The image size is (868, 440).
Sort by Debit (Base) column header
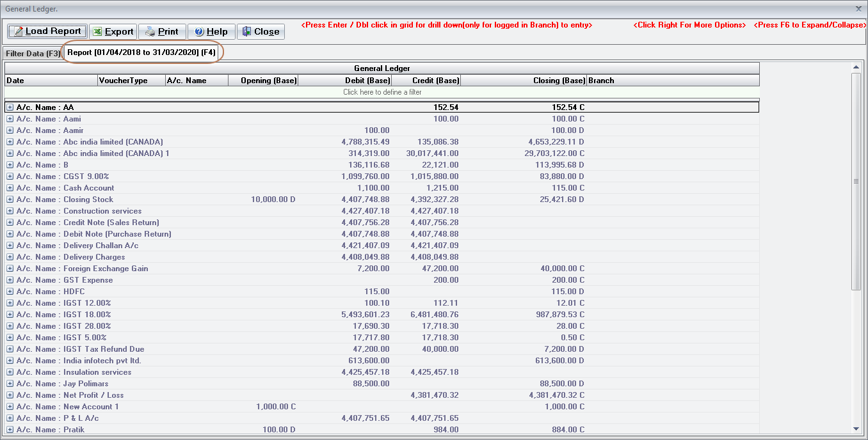[x=345, y=81]
